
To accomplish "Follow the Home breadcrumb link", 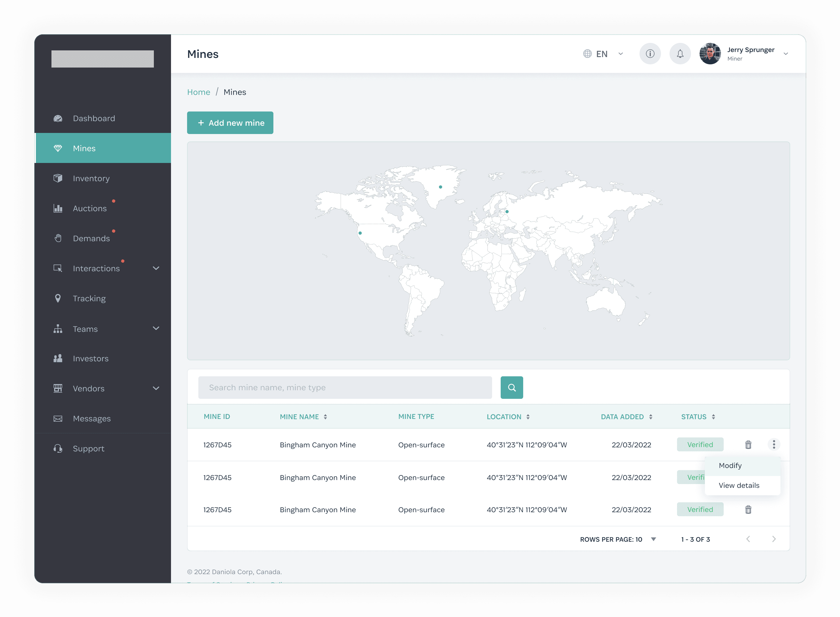I will 198,92.
